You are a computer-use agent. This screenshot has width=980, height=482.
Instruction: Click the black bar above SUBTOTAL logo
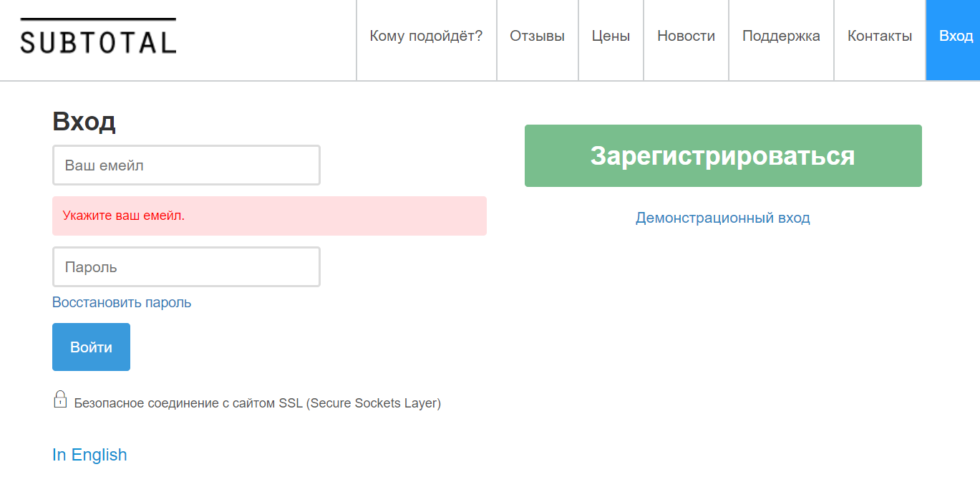click(98, 19)
